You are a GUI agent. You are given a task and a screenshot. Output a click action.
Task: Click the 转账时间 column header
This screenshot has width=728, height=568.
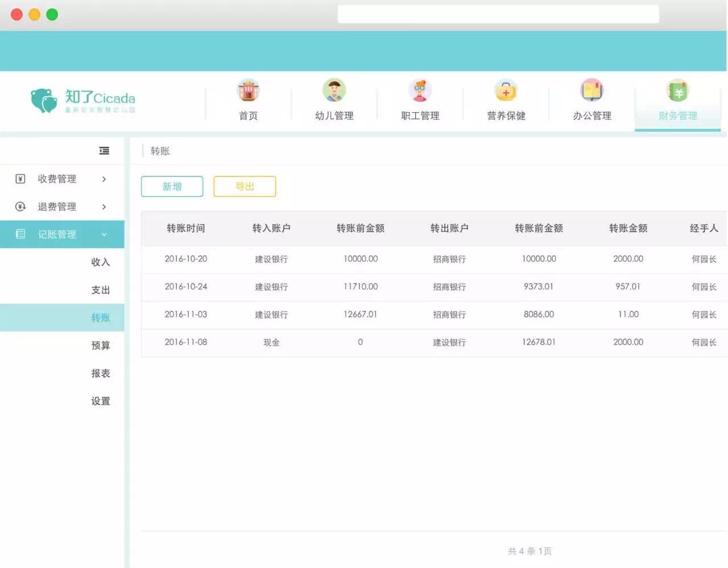(186, 228)
